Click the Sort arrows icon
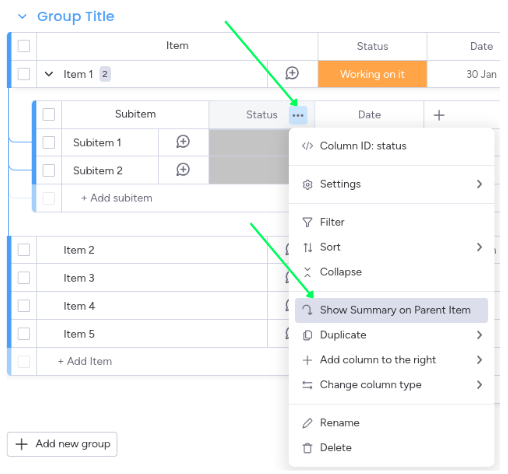 (307, 247)
